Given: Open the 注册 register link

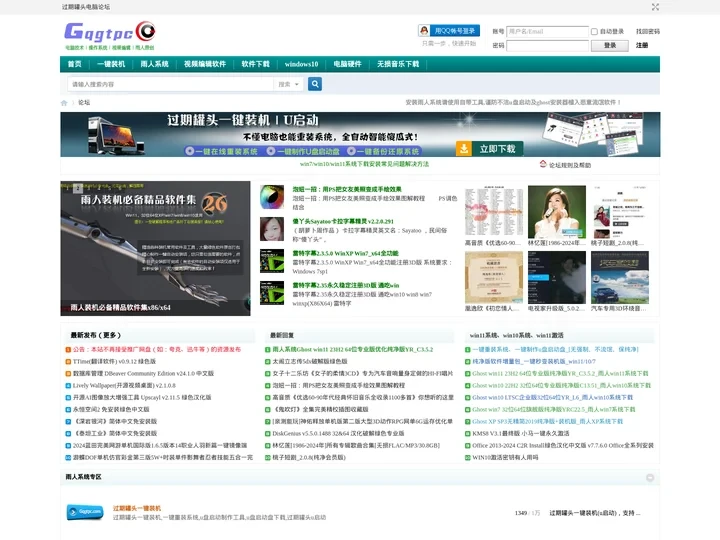Looking at the screenshot, I should click(x=641, y=45).
